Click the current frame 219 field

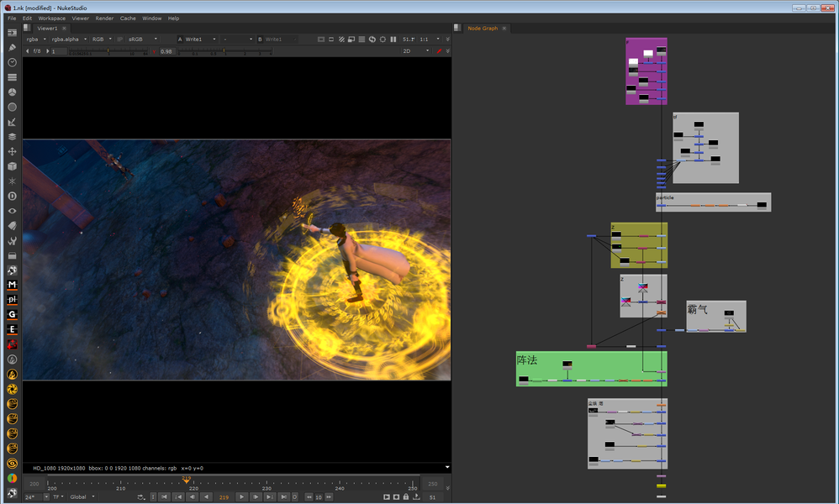[x=224, y=497]
